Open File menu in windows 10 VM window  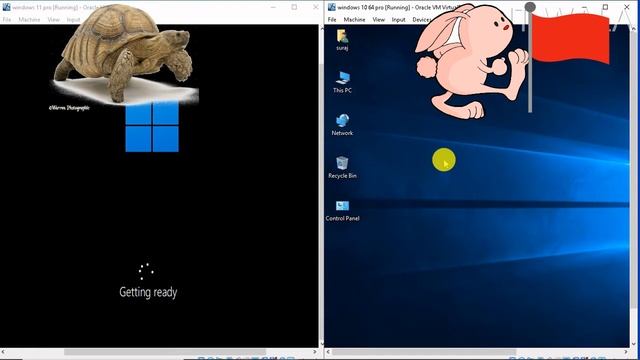pyautogui.click(x=332, y=20)
